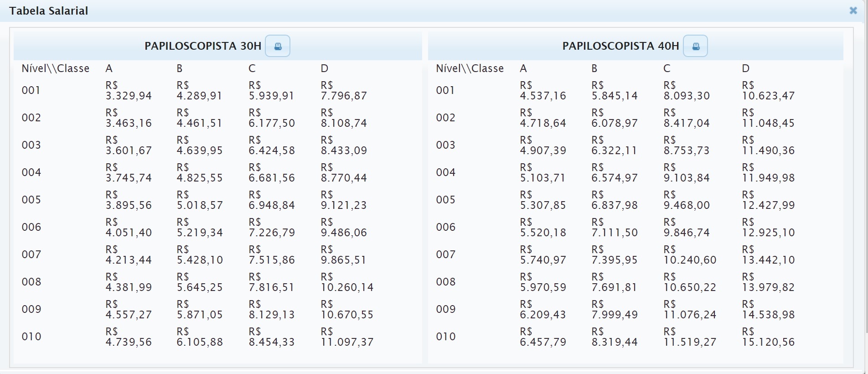Select the PAPILOSCOPISTA 30H table heading
Screen dimensions: 868x374
click(203, 46)
